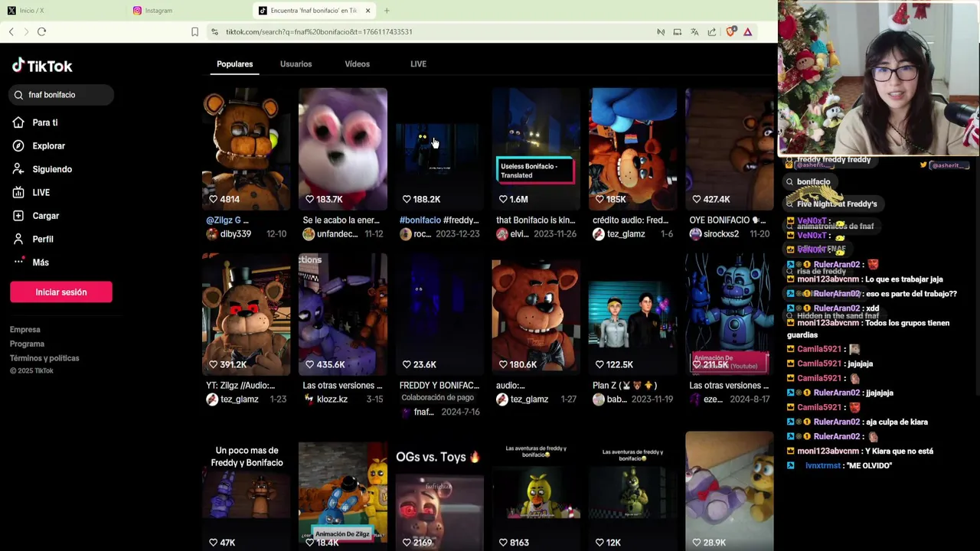Open the Brave Rewards triangle icon
Viewport: 980px width, 551px height.
748,31
